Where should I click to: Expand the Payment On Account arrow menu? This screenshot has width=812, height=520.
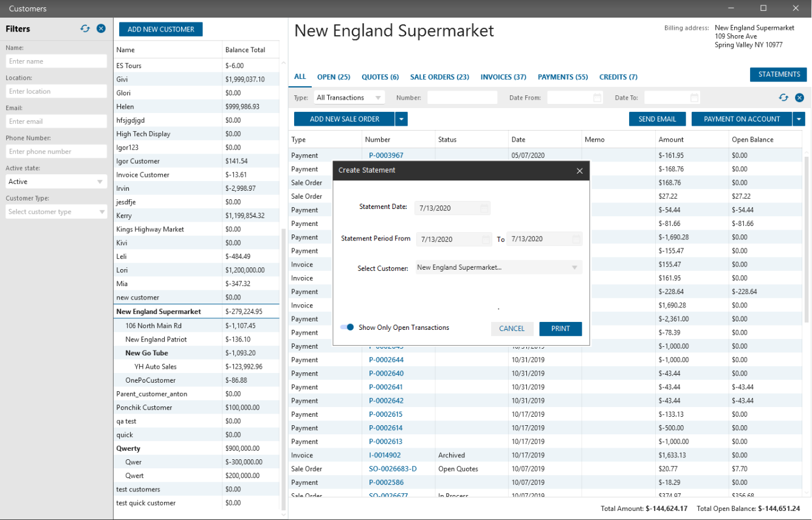click(x=799, y=119)
